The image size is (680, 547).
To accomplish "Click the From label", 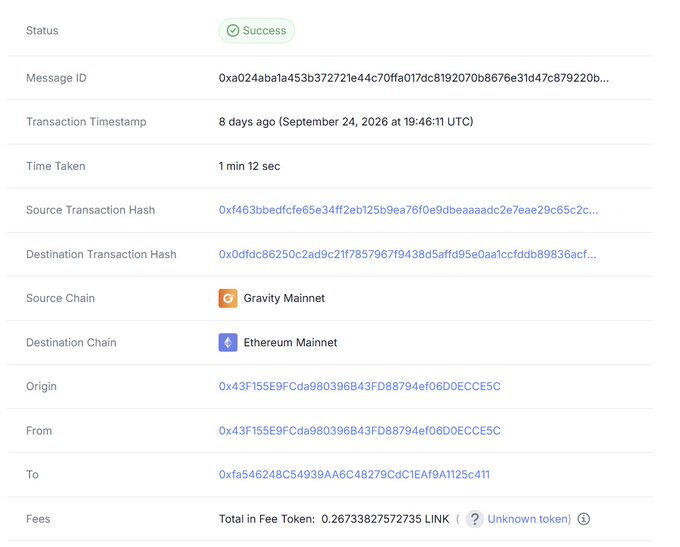I will (39, 431).
